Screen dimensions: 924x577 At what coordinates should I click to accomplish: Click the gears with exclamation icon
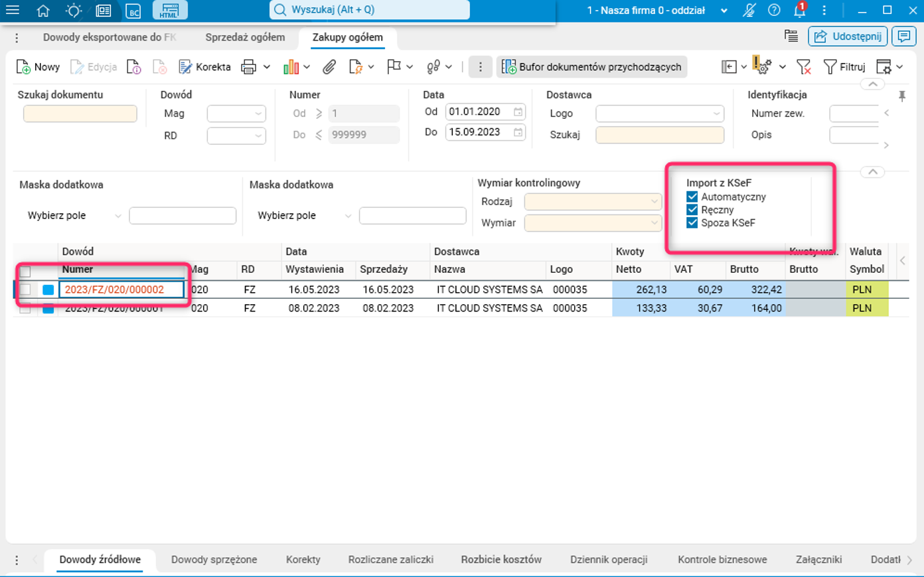(762, 66)
